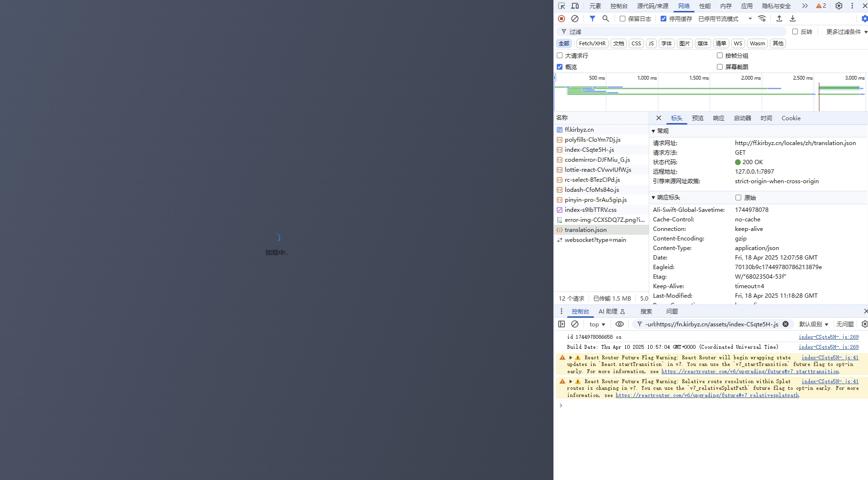Switch to the 元素 tab

[x=595, y=6]
